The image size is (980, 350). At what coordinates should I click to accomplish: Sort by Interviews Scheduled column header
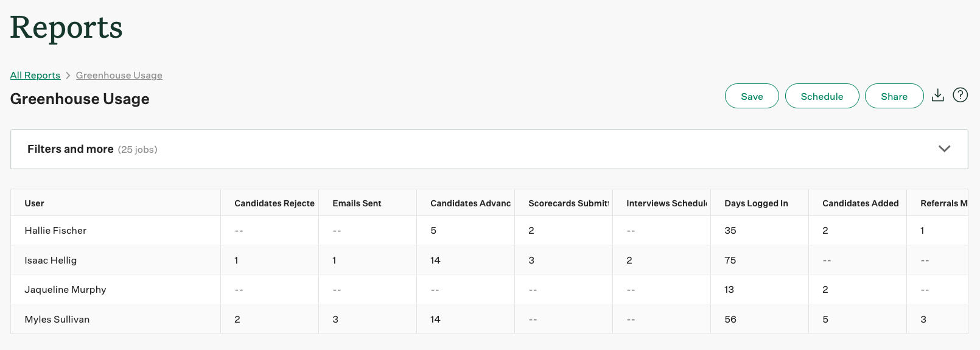667,203
